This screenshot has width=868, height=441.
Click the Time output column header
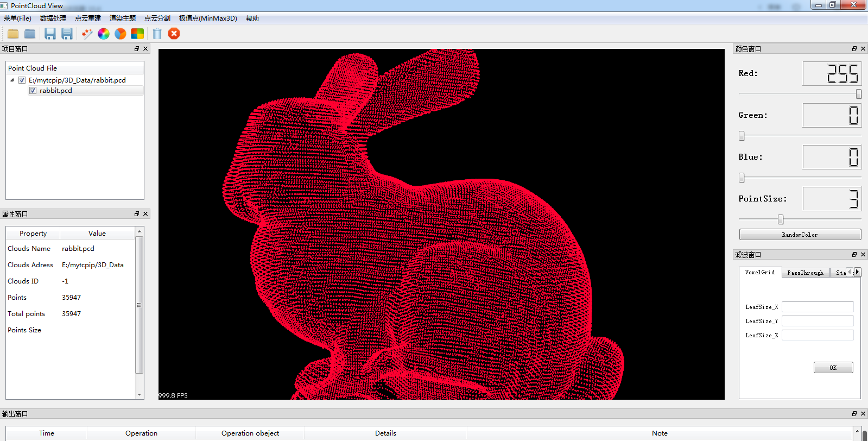tap(47, 433)
